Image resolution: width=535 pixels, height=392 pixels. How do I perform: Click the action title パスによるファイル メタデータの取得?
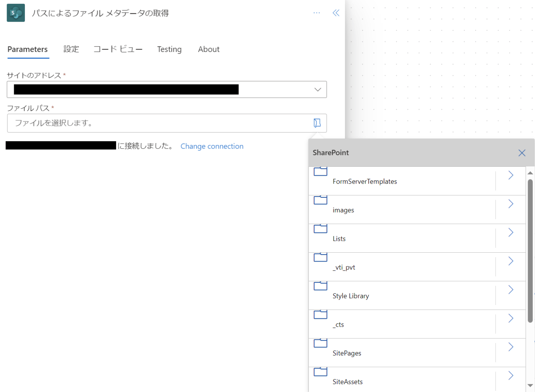[100, 13]
